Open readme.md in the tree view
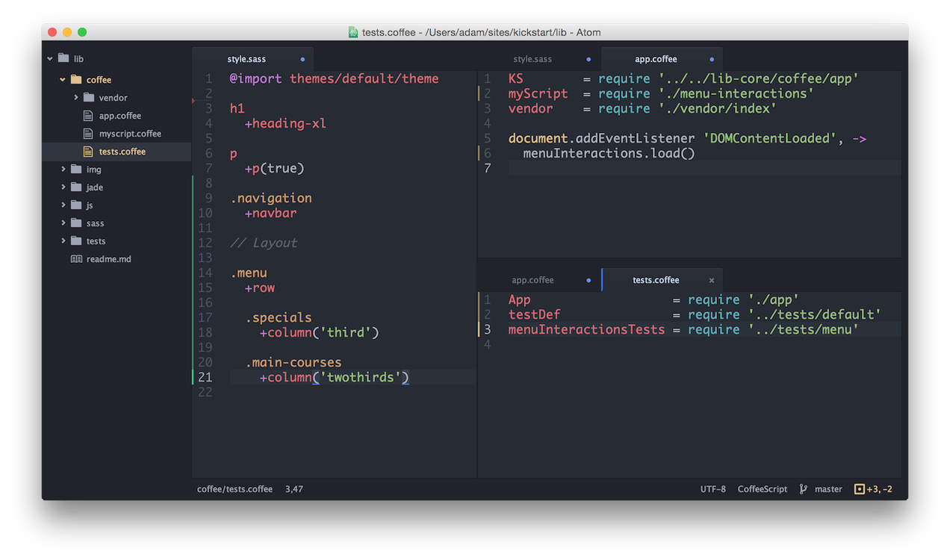Viewport: 950px width, 560px height. click(x=109, y=259)
